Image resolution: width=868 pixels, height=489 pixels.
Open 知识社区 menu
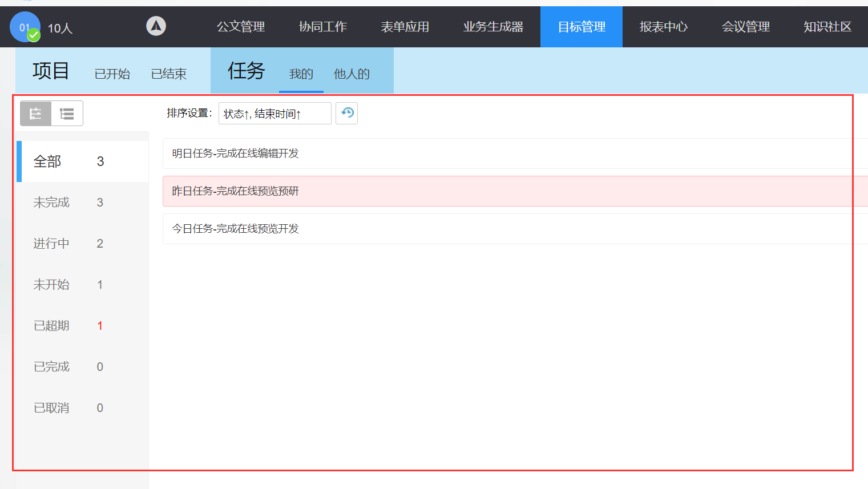[x=827, y=27]
